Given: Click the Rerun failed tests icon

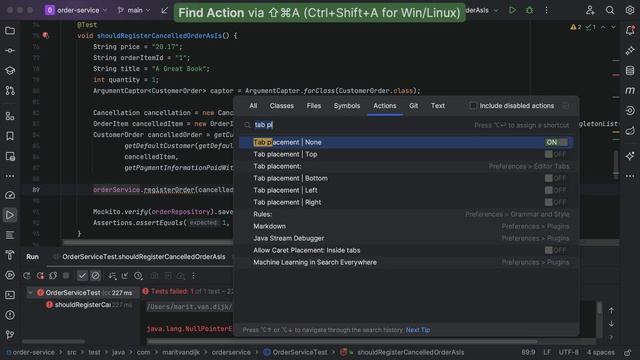Looking at the screenshot, I should (x=40, y=276).
